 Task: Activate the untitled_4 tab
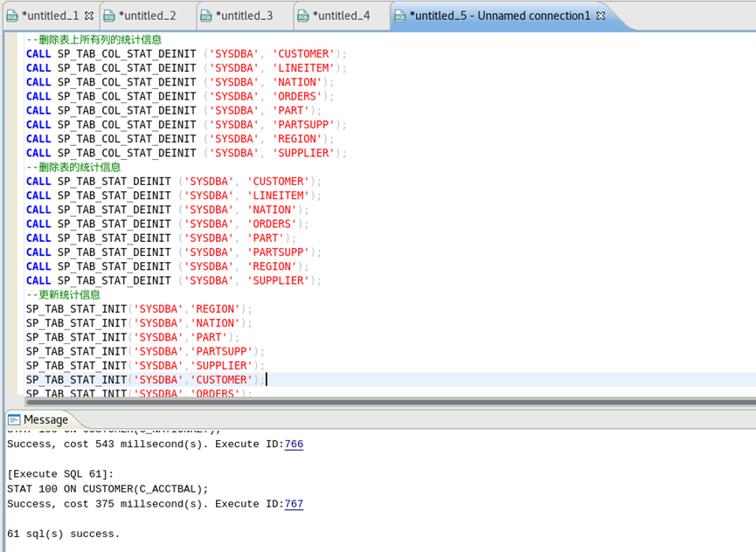point(341,16)
